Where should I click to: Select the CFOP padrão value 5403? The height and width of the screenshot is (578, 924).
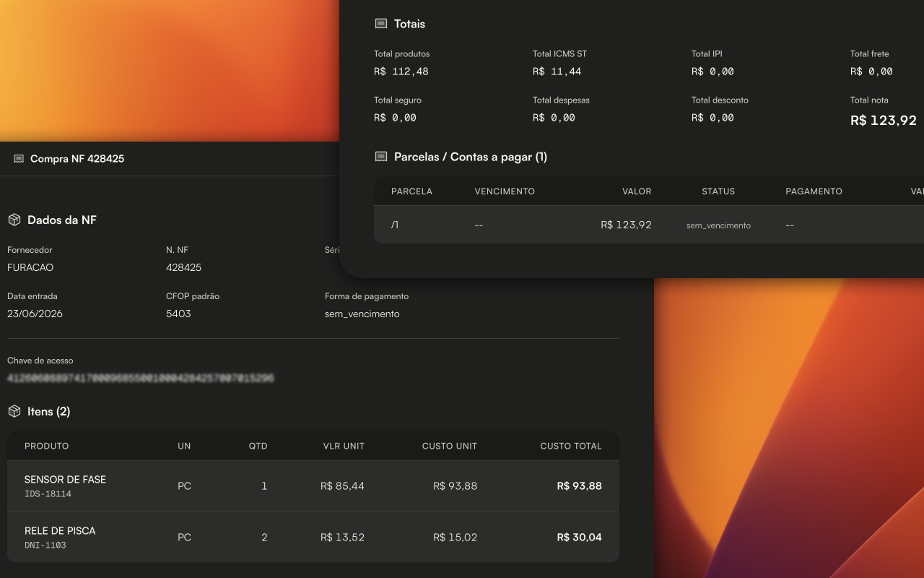click(178, 314)
